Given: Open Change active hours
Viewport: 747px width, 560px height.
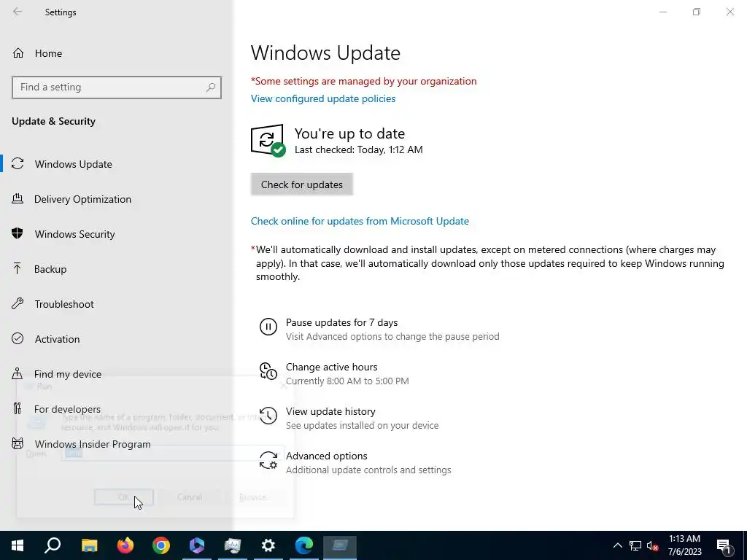Looking at the screenshot, I should click(332, 367).
